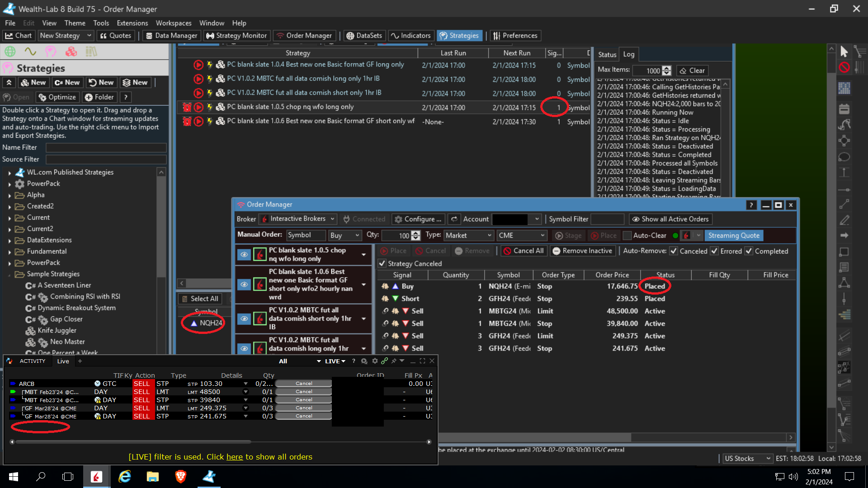Click the here link to show orders

pos(234,457)
